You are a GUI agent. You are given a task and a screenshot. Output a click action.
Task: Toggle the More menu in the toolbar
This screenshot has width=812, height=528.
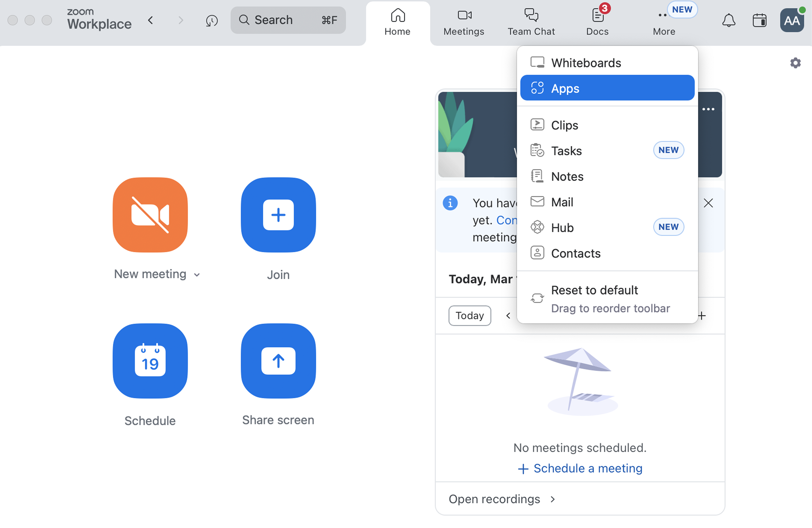[664, 23]
